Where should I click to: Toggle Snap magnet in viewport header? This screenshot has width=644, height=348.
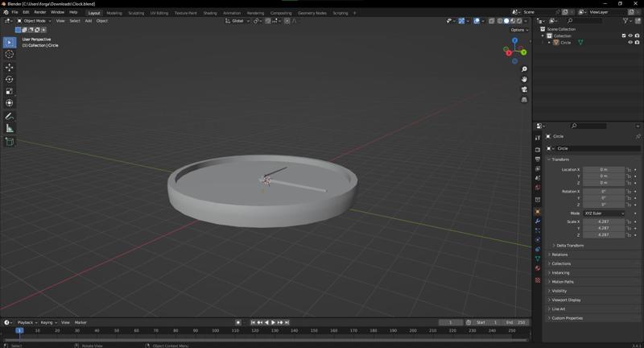268,21
